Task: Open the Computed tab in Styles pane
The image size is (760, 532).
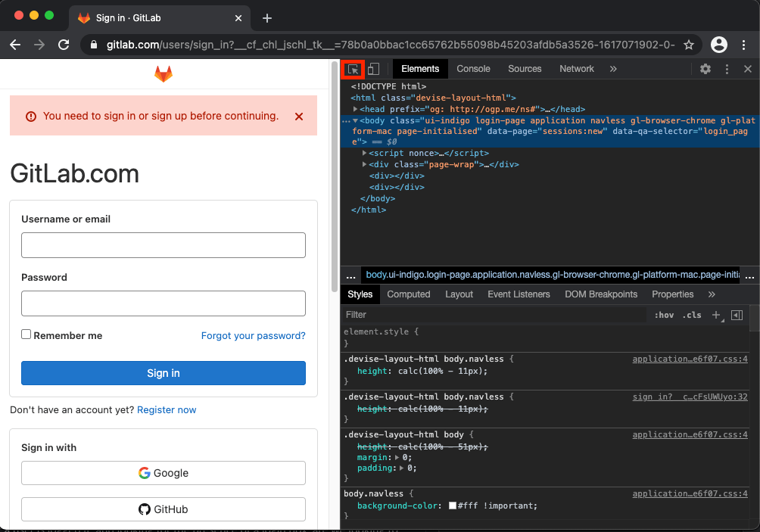Action: (x=409, y=294)
